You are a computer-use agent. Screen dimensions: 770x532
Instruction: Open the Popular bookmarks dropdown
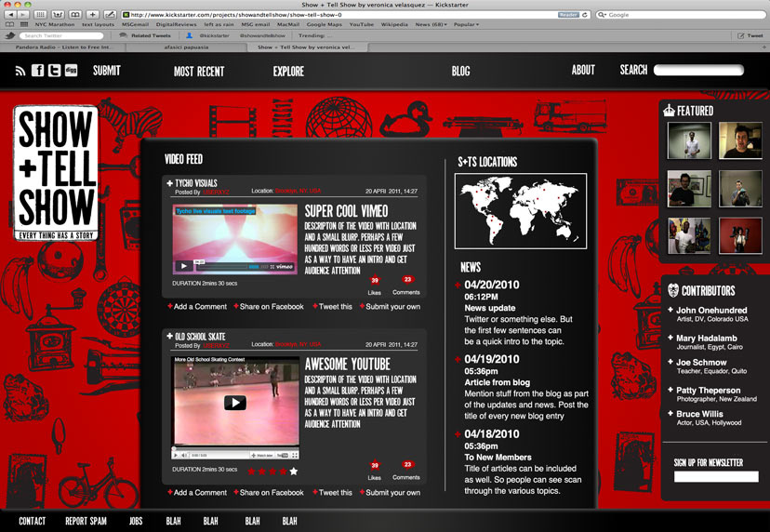pos(467,24)
